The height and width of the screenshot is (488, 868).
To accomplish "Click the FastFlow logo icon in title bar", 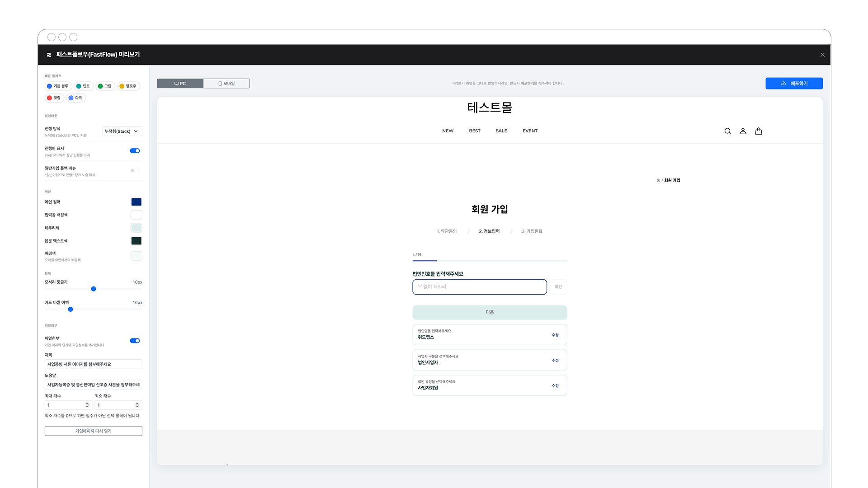I will pos(49,55).
